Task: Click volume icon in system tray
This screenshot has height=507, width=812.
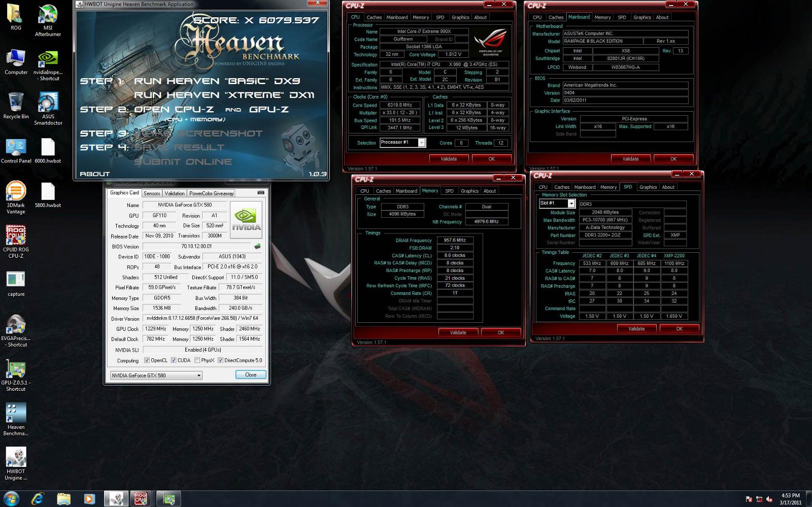Action: pos(769,499)
